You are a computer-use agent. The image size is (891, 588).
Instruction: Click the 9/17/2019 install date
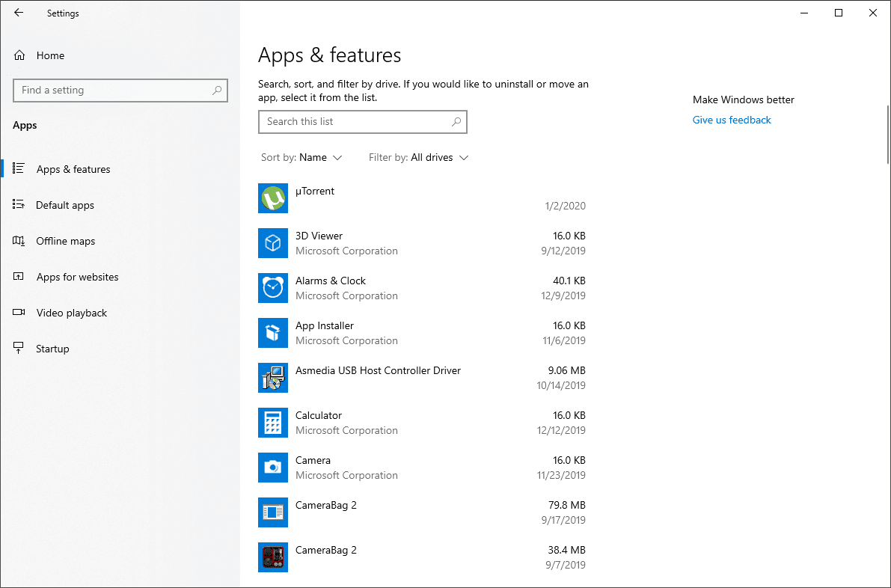click(563, 520)
